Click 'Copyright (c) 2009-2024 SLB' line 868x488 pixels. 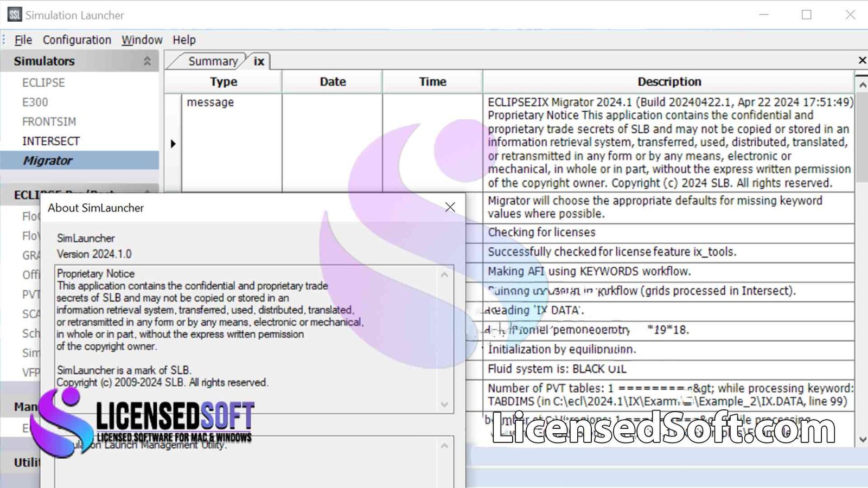(x=163, y=383)
